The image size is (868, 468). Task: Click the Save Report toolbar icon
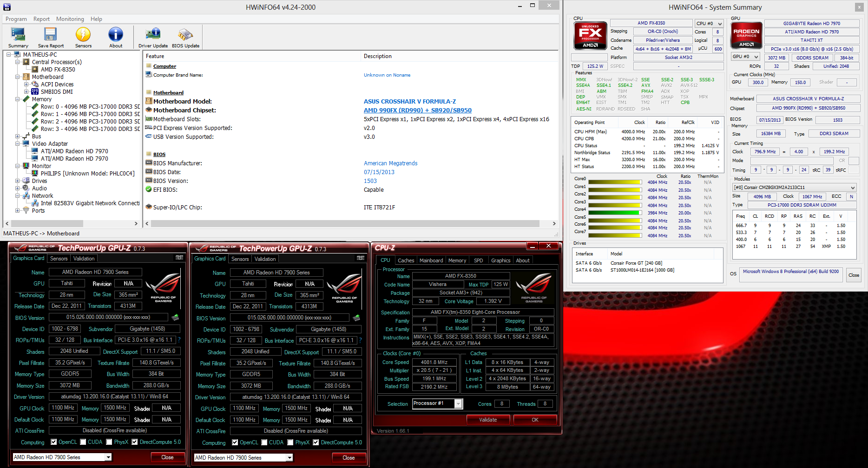pyautogui.click(x=51, y=37)
